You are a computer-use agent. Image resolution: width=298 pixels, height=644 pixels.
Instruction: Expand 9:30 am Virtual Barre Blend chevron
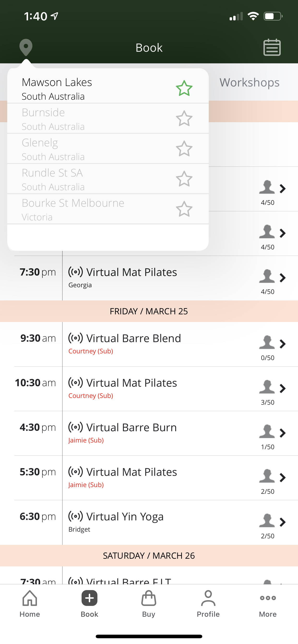[x=283, y=344]
